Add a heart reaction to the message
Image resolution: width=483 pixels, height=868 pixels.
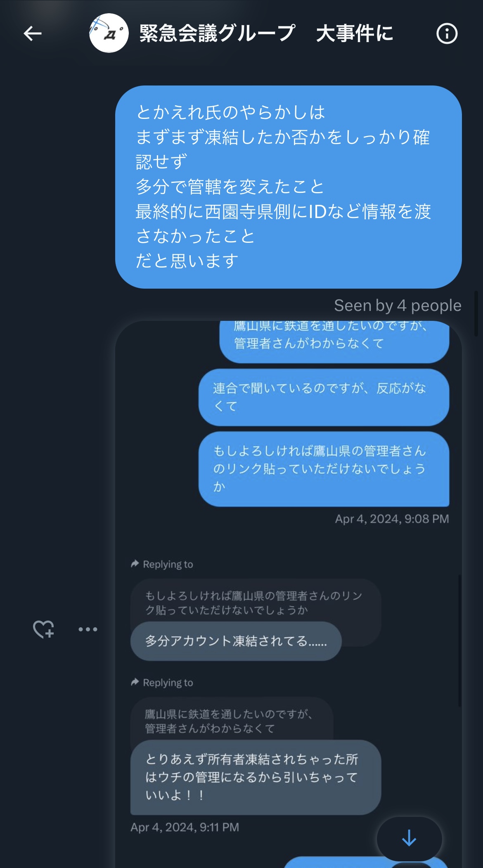[x=43, y=629]
